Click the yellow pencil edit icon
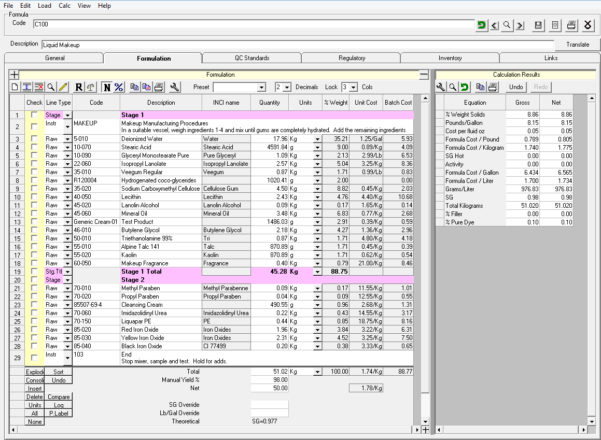601x440 pixels. tap(64, 87)
